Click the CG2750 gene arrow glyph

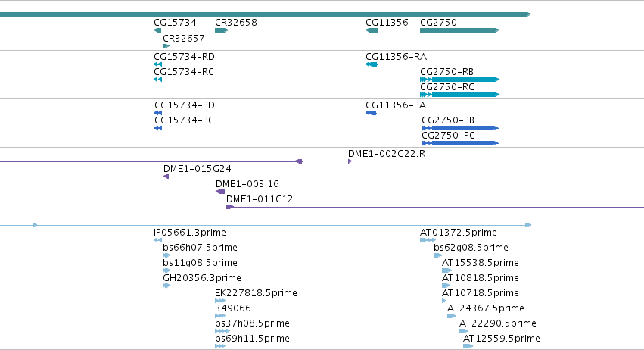tap(459, 30)
